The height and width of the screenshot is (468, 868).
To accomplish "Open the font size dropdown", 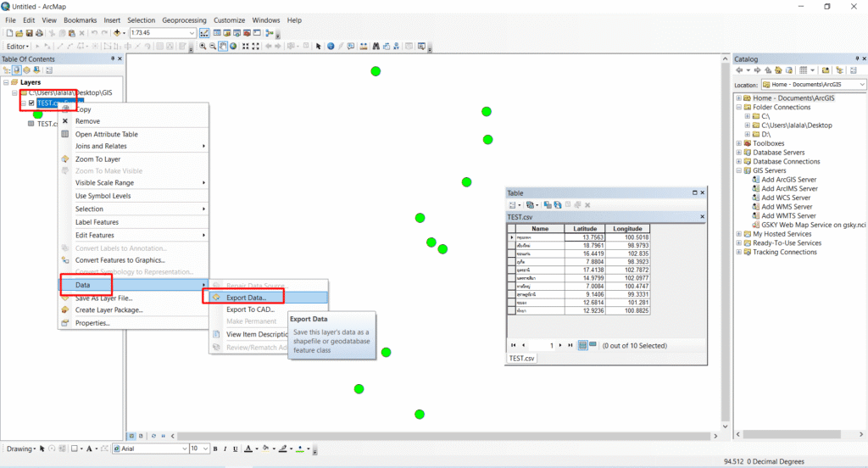I will click(205, 449).
